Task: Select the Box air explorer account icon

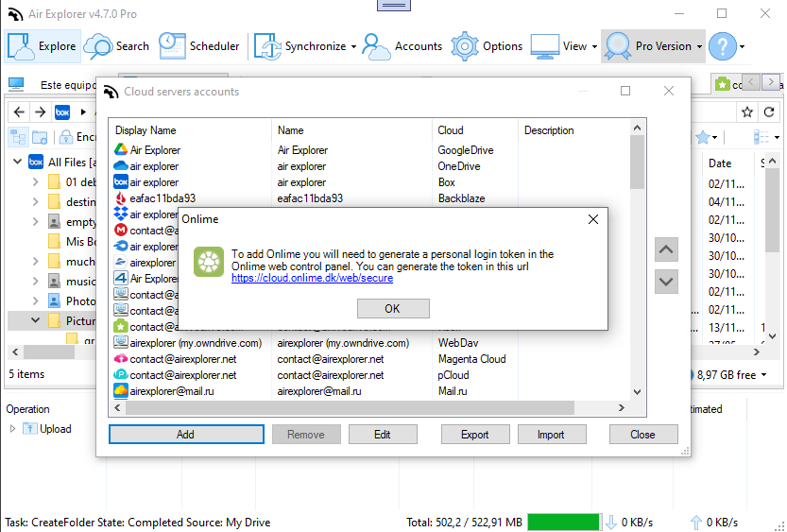Action: click(121, 181)
